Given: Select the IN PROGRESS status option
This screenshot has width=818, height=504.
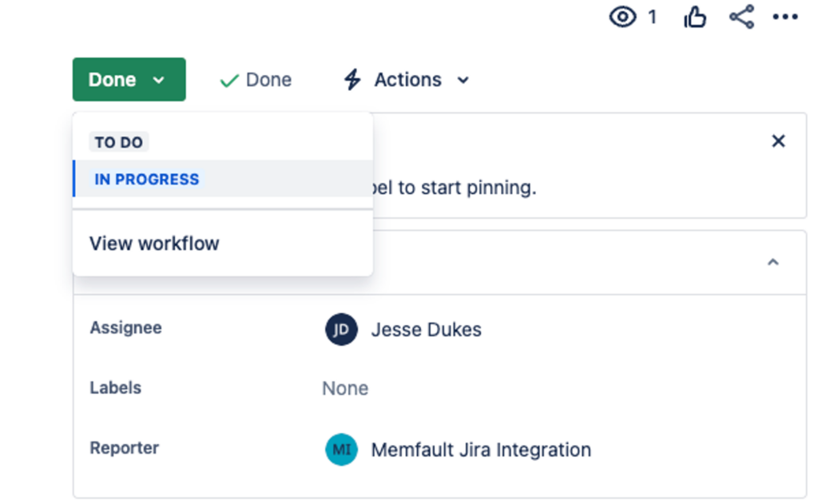Looking at the screenshot, I should click(146, 179).
